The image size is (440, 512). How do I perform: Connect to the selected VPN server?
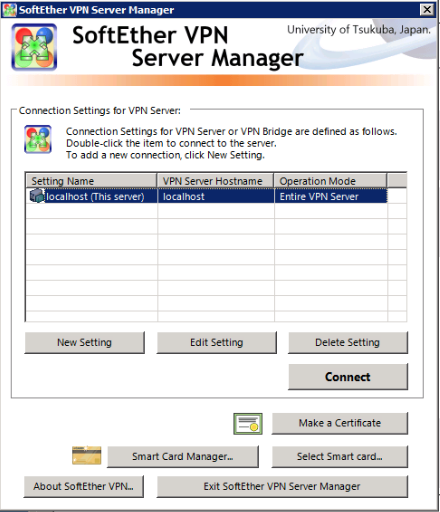[348, 377]
